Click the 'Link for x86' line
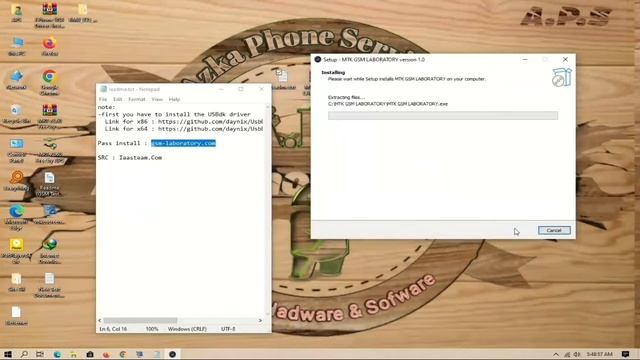This screenshot has height=360, width=640. (x=183, y=122)
